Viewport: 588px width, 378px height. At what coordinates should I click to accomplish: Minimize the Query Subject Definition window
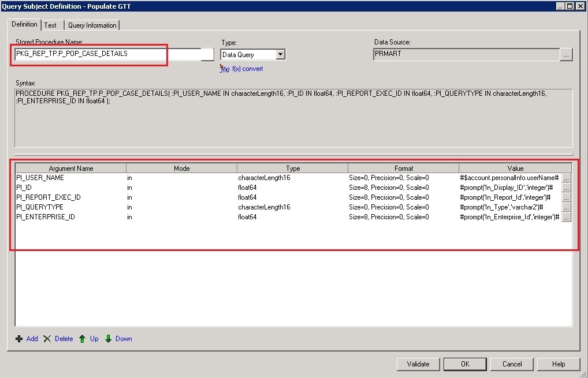pyautogui.click(x=560, y=6)
